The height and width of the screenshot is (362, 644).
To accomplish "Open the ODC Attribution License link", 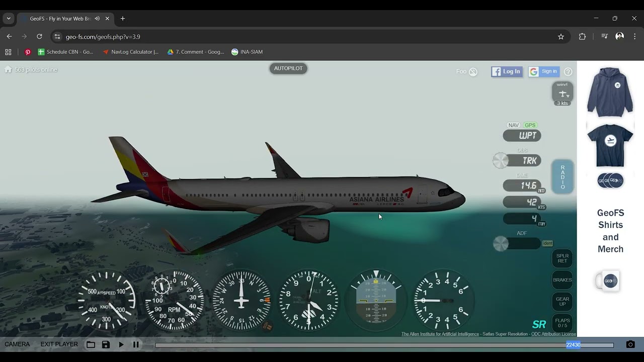I will 553,334.
